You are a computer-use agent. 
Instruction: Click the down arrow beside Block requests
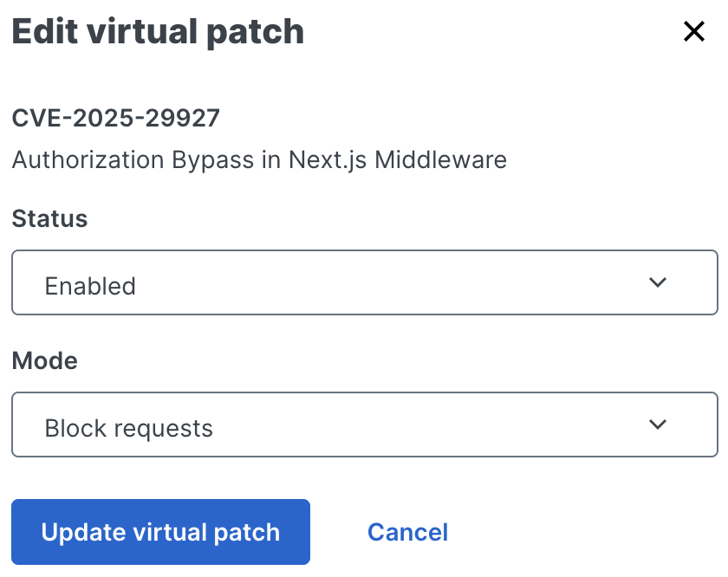click(658, 425)
